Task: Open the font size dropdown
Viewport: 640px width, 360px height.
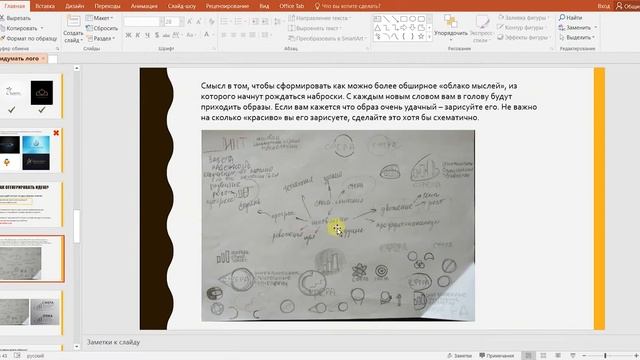Action: [182, 21]
